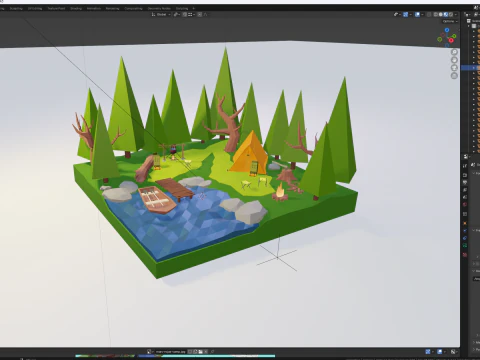Open the viewport Options dropdown
Viewport: 480px width, 360px height.
(450, 21)
